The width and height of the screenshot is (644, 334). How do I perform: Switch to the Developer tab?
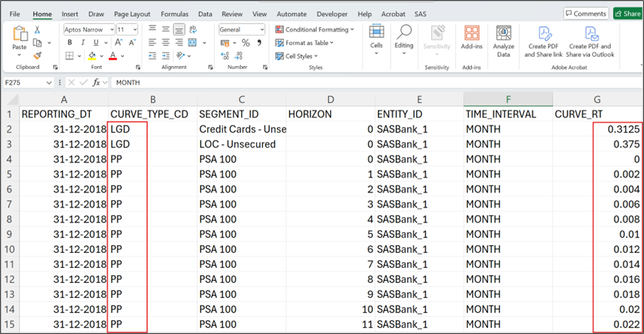[332, 14]
